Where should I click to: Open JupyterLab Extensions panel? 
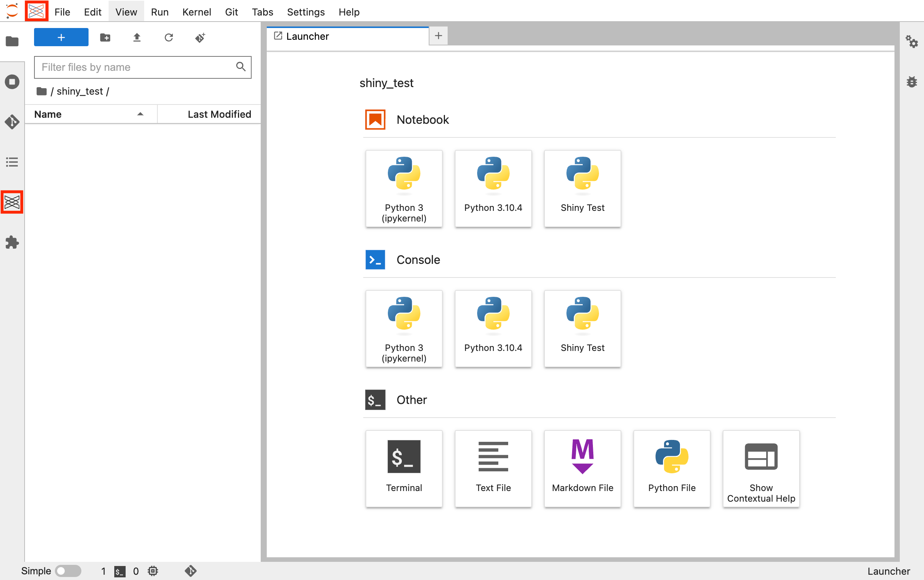coord(12,242)
